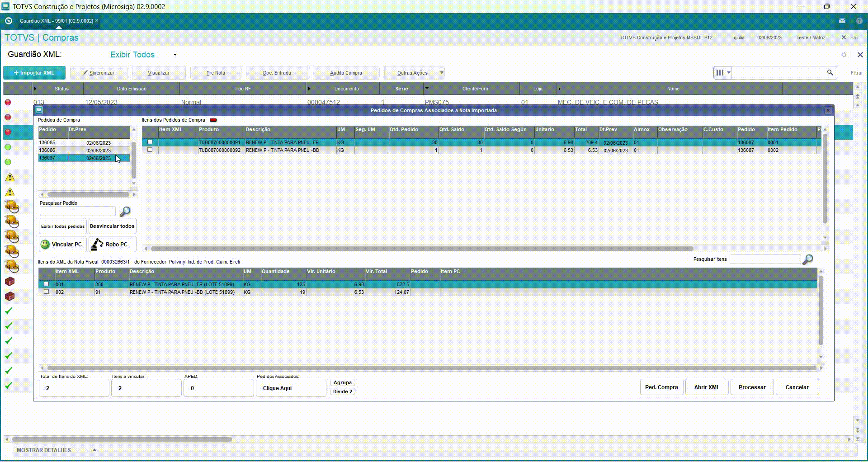This screenshot has width=868, height=462.
Task: Click the TOTVS home circle icon in the tab bar
Action: tap(8, 21)
